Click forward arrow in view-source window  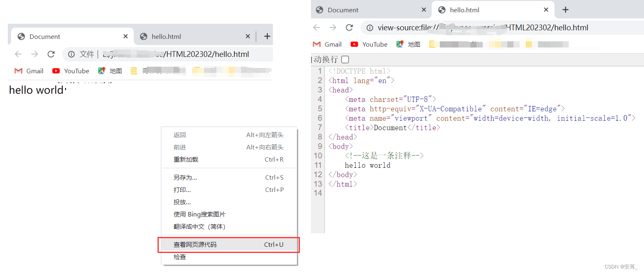tap(333, 27)
